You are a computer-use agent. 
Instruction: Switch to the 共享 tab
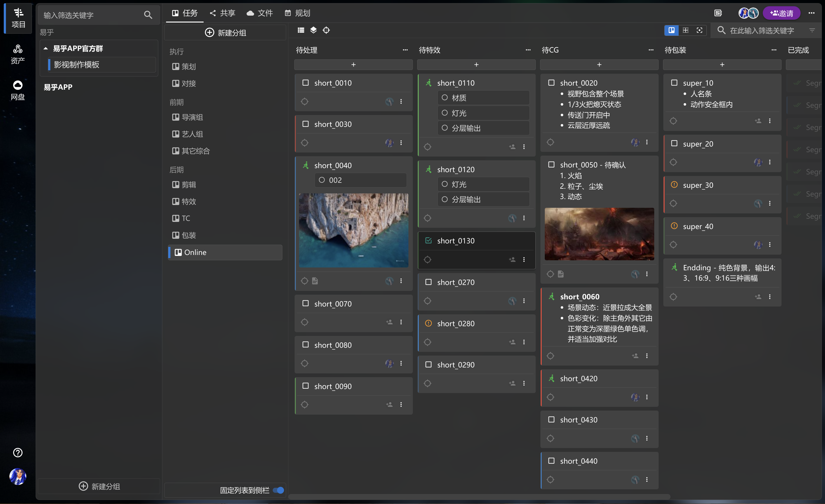pos(222,13)
